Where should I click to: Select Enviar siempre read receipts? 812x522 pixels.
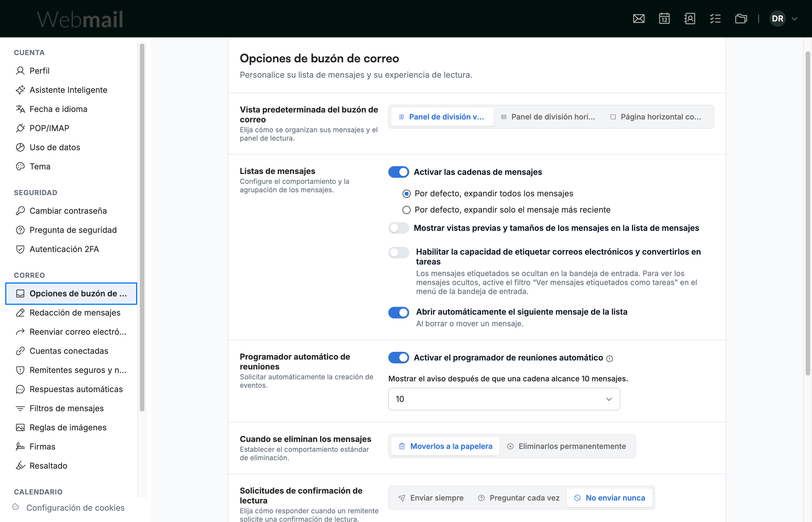431,498
